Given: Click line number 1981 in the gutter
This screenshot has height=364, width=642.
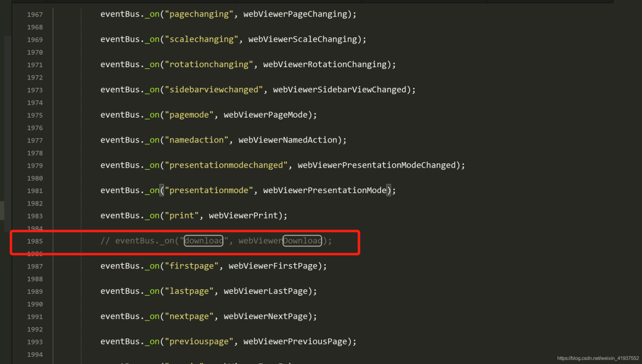Looking at the screenshot, I should click(x=35, y=191).
